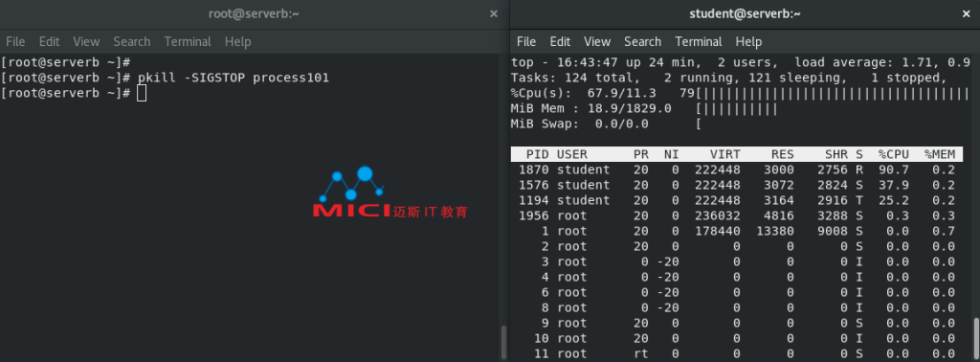Click the %MEM column header
Screen dimensions: 980x362
pos(940,154)
